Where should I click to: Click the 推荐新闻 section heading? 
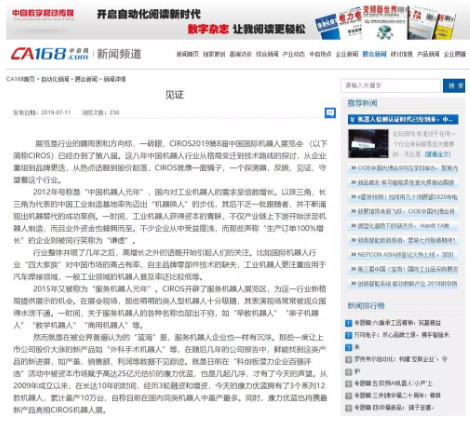coord(362,103)
